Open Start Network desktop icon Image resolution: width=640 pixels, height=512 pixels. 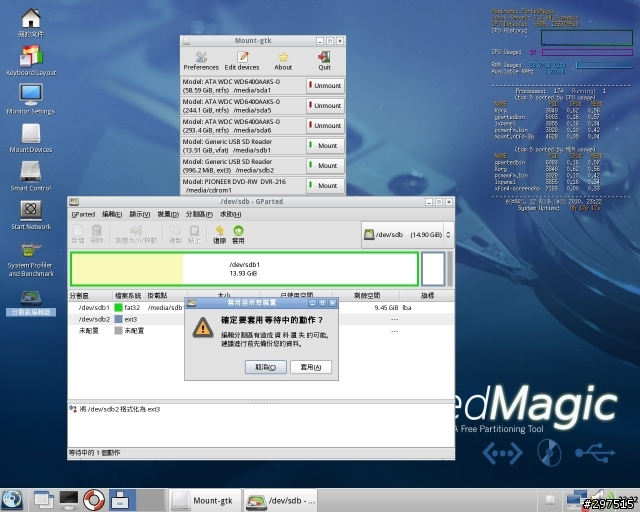click(x=31, y=215)
